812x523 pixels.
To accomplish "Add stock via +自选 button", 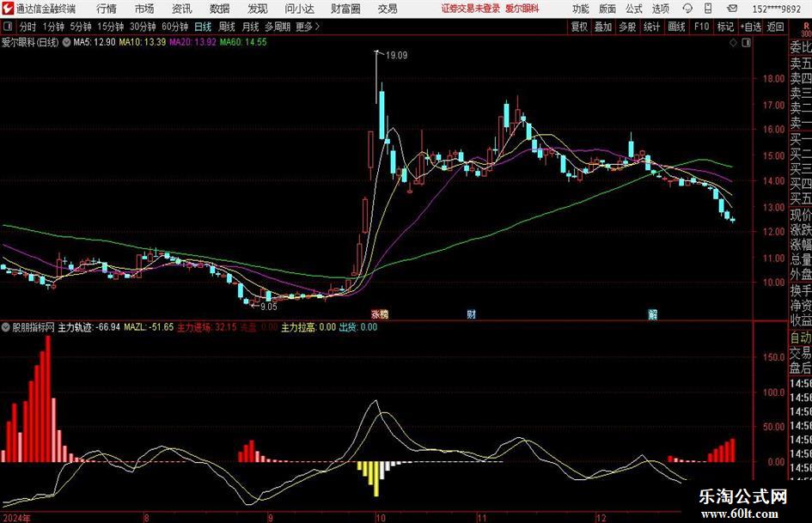I will click(750, 27).
